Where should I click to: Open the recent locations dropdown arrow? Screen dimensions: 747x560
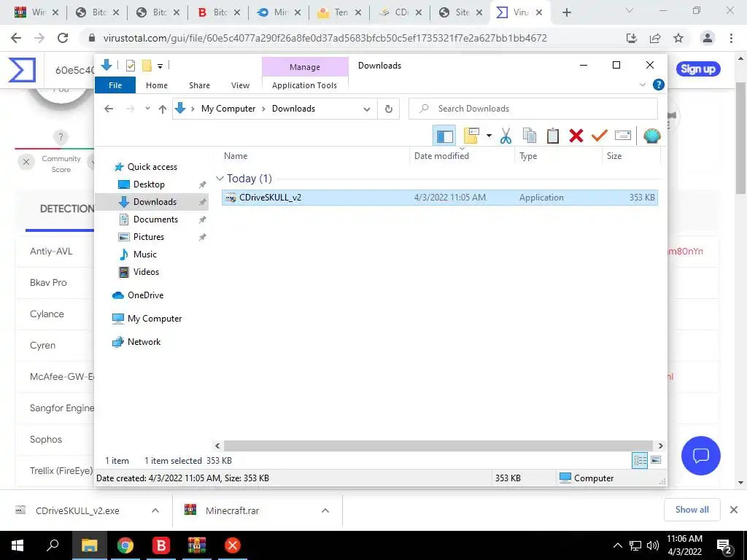pyautogui.click(x=147, y=109)
